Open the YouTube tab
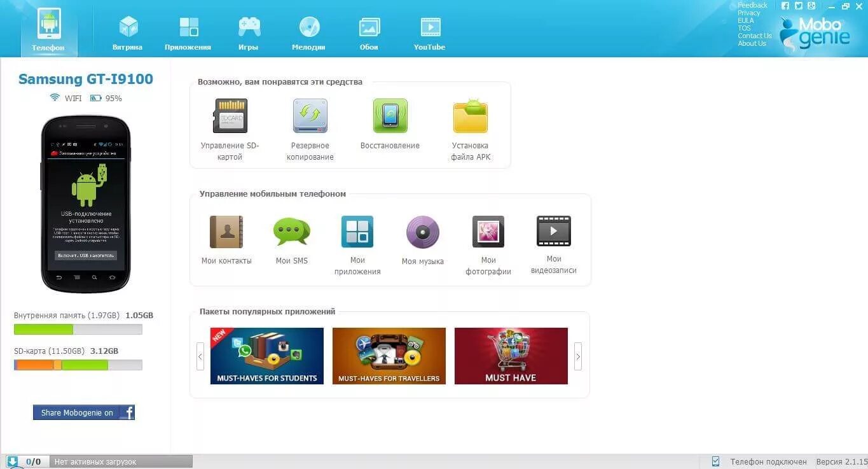 (430, 34)
